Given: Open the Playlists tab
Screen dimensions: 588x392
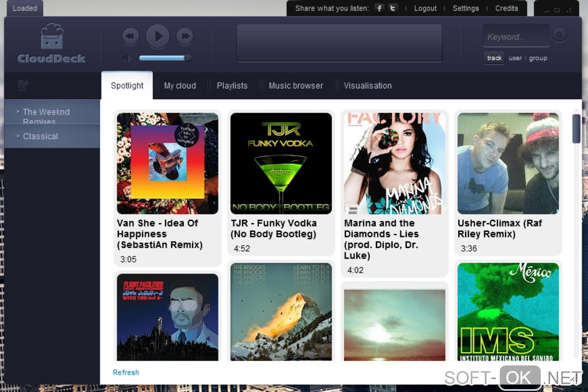Looking at the screenshot, I should (x=232, y=85).
